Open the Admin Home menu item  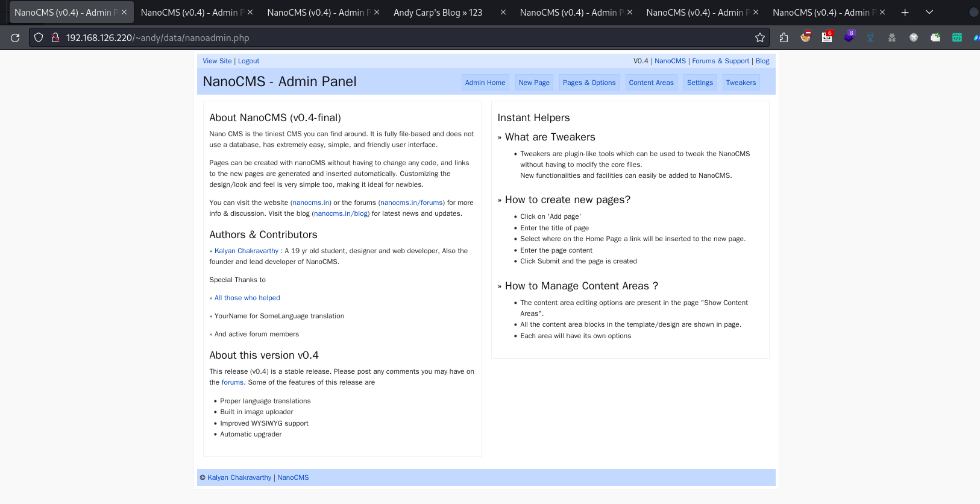(x=485, y=83)
